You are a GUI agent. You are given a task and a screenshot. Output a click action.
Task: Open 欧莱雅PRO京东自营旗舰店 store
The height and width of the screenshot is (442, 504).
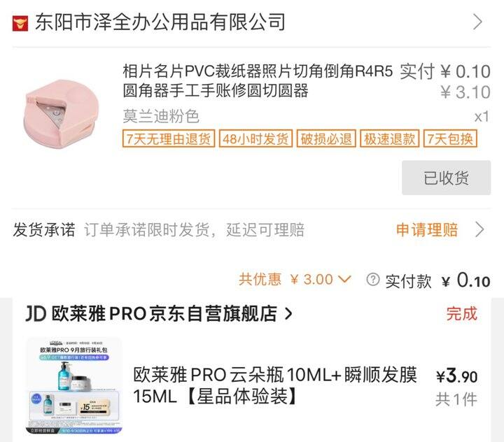[x=164, y=313]
